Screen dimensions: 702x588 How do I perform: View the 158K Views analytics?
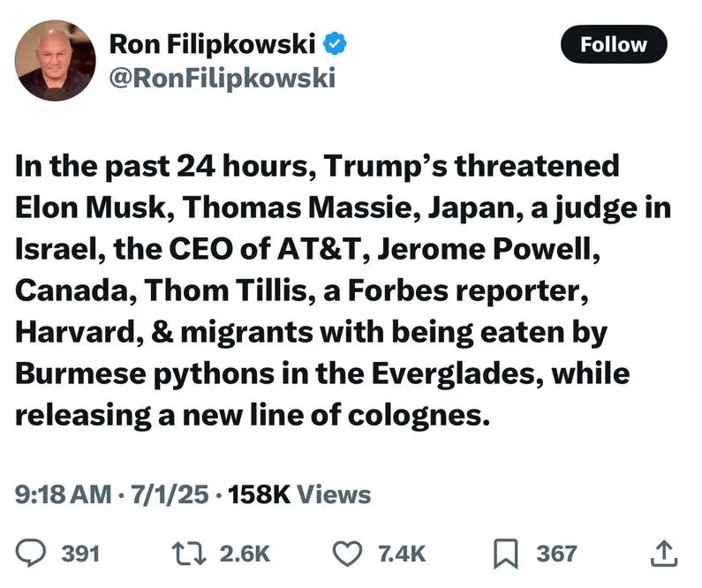pos(299,494)
